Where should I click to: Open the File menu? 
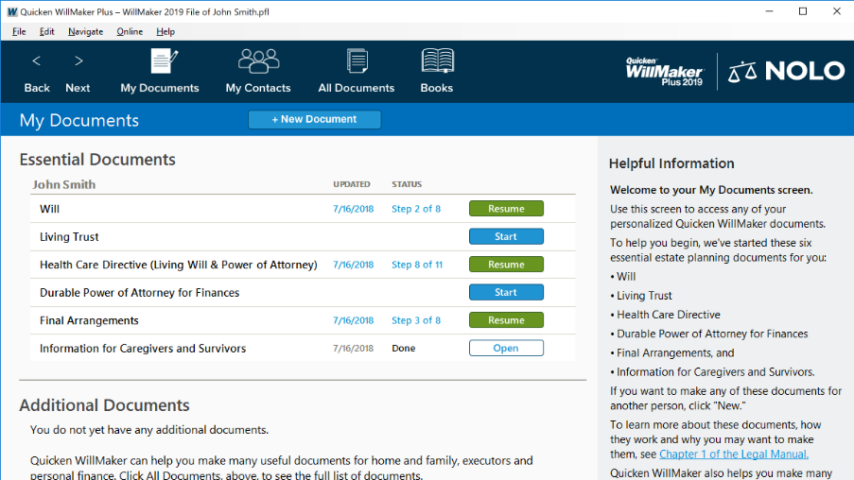(19, 32)
